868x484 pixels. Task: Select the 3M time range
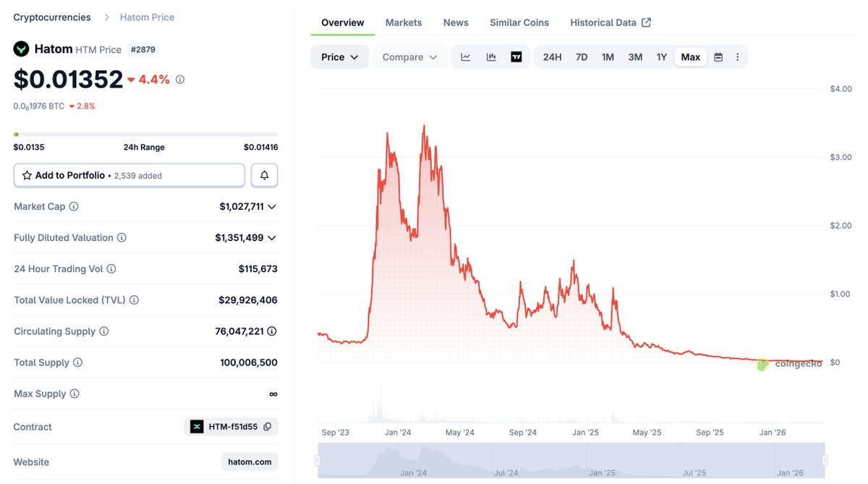coord(635,57)
